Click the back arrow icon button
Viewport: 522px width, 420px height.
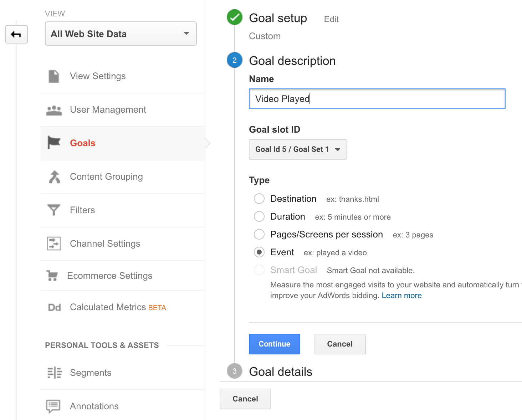tap(16, 35)
